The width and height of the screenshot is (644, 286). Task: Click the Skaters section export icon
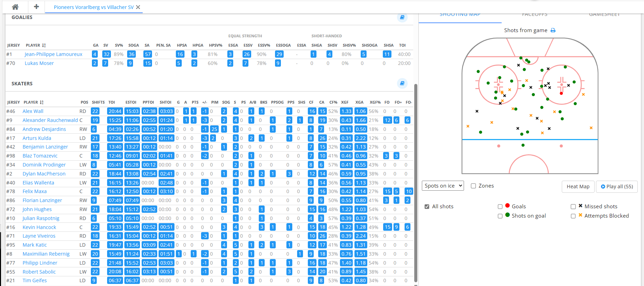[x=402, y=83]
